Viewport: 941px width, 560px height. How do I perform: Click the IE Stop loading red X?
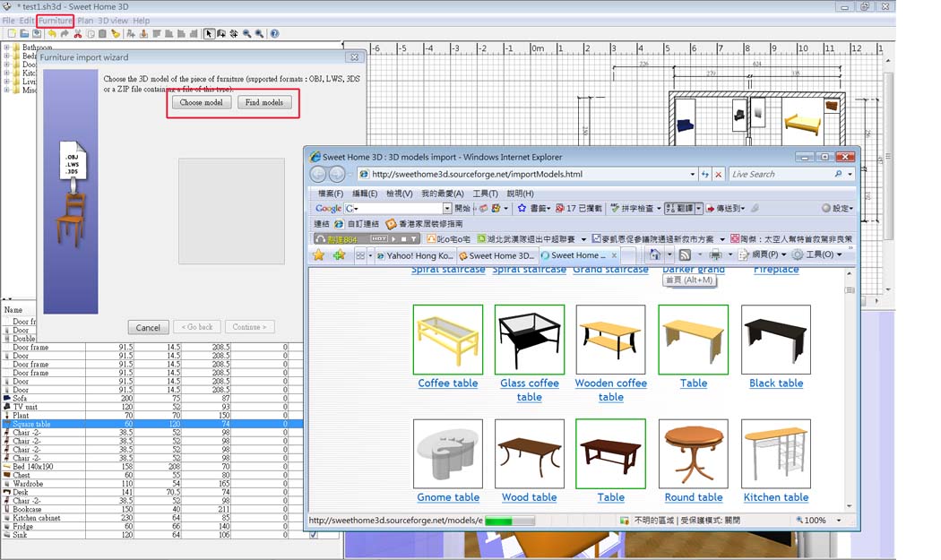719,174
